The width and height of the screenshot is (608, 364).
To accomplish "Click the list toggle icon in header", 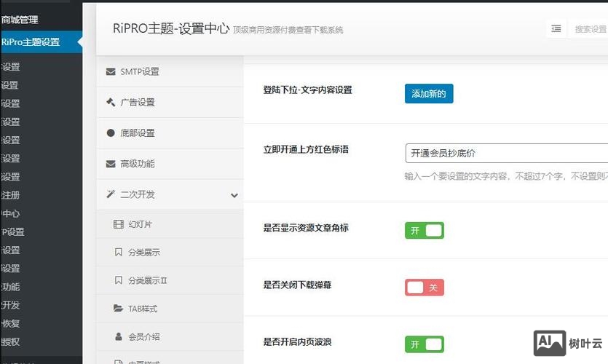I will 556,28.
